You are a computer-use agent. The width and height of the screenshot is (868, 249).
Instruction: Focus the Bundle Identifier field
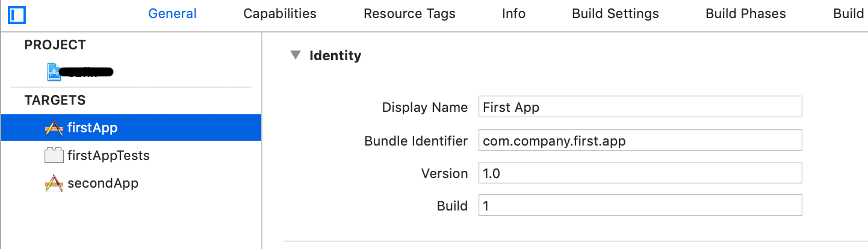pos(640,140)
